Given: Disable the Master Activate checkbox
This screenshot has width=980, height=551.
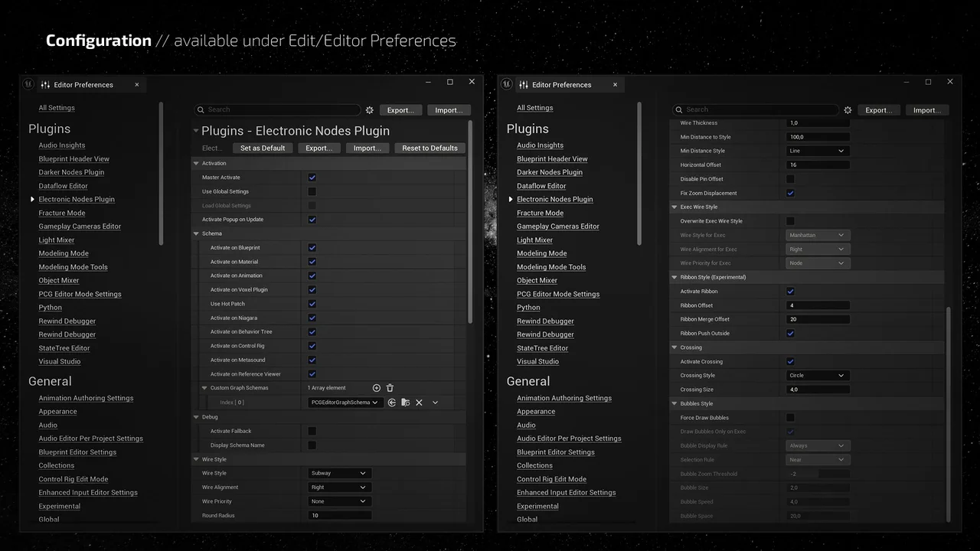Looking at the screenshot, I should tap(312, 177).
